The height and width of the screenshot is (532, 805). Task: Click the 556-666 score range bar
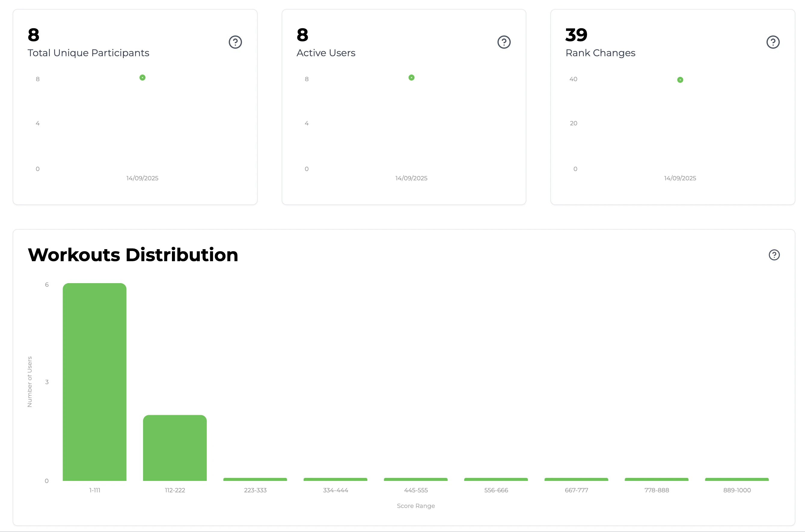pos(496,479)
